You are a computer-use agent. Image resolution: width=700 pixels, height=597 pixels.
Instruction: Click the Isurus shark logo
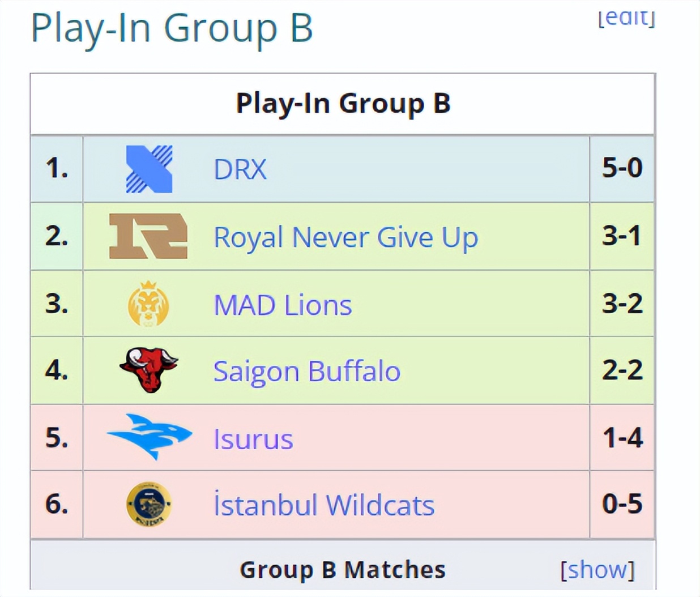point(150,437)
